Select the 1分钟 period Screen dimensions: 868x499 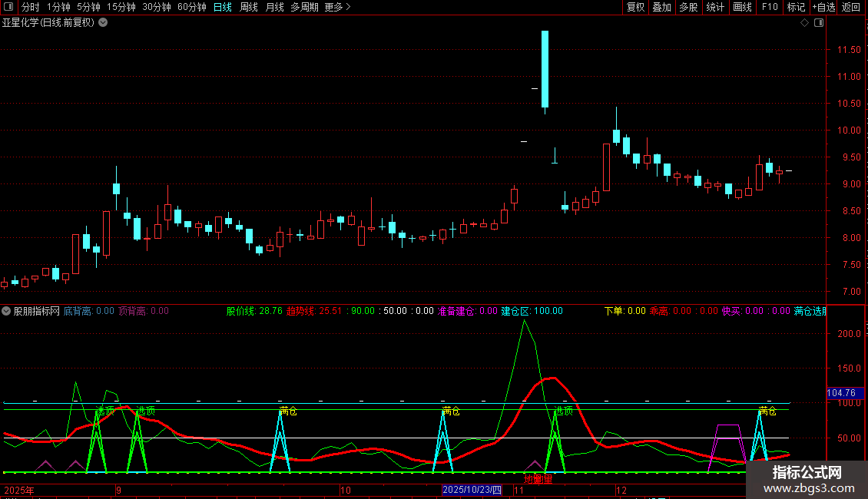click(x=58, y=7)
